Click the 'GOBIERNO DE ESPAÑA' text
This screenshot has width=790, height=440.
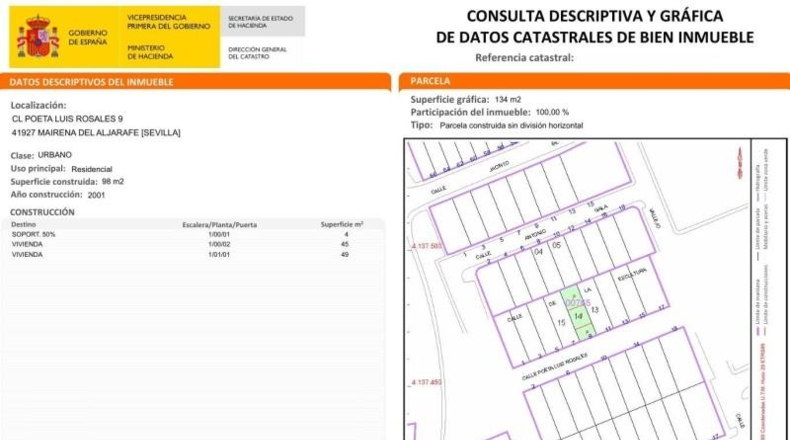point(88,37)
